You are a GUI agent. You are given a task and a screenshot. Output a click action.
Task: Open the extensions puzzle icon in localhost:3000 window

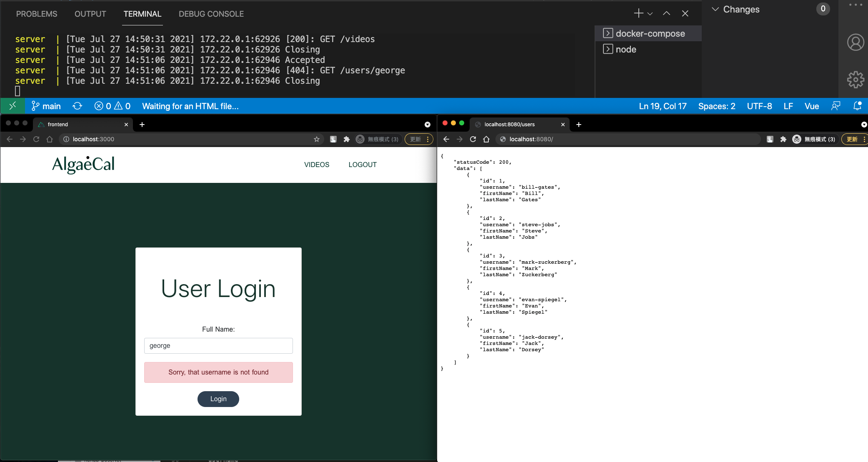pyautogui.click(x=347, y=139)
